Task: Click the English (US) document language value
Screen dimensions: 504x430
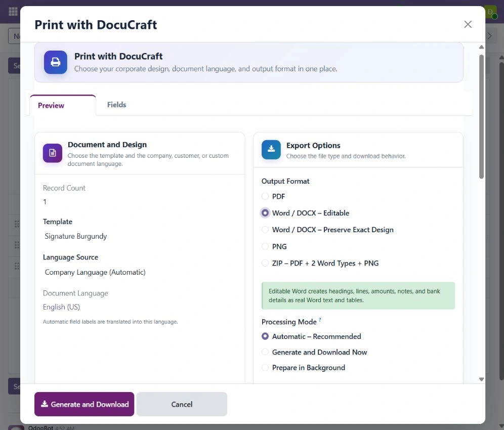Action: [x=61, y=307]
